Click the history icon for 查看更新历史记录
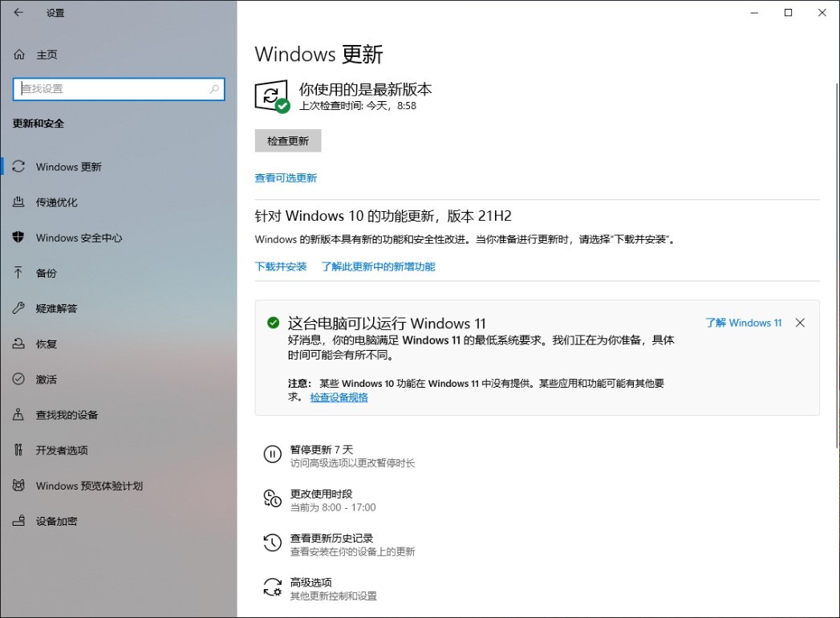This screenshot has height=618, width=840. (x=272, y=543)
